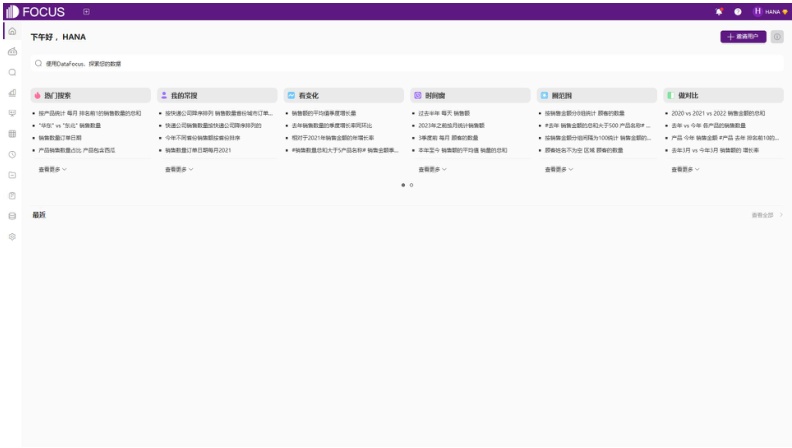
Task: Click query starting 3季度前 每月
Action: (x=448, y=138)
